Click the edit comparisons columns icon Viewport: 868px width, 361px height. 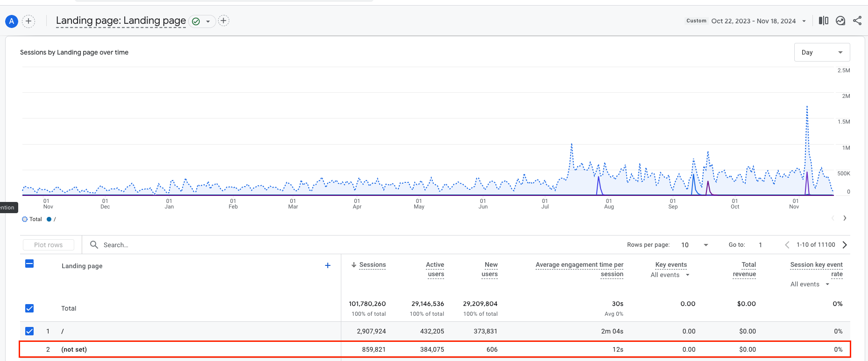(824, 21)
